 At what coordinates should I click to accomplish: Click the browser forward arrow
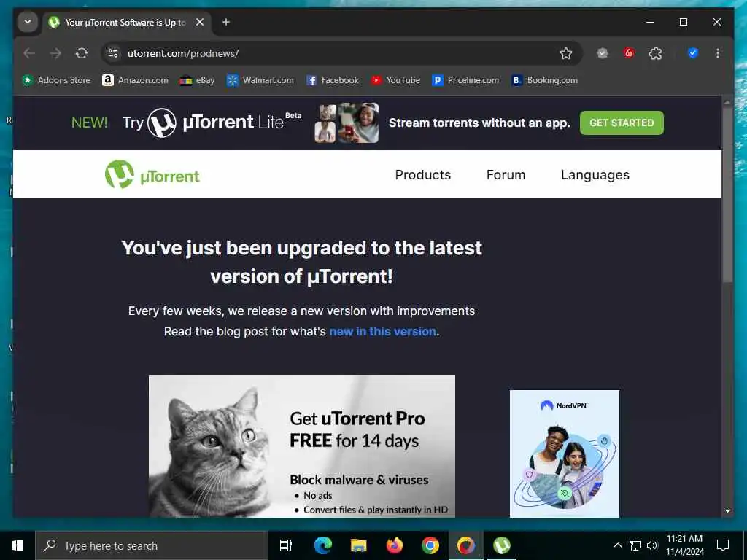pyautogui.click(x=55, y=53)
